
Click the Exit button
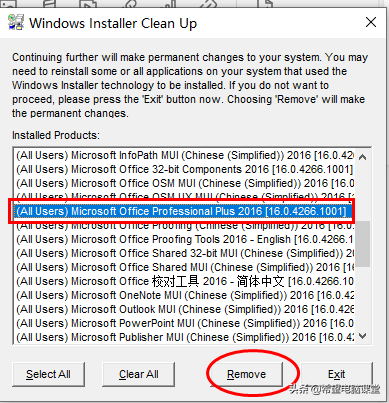click(x=336, y=374)
